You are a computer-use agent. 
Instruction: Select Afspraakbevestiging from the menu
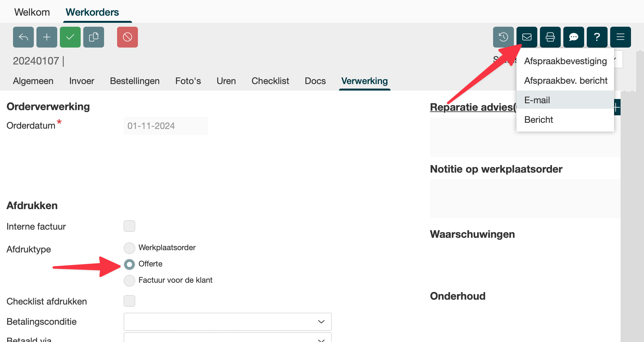pos(565,61)
